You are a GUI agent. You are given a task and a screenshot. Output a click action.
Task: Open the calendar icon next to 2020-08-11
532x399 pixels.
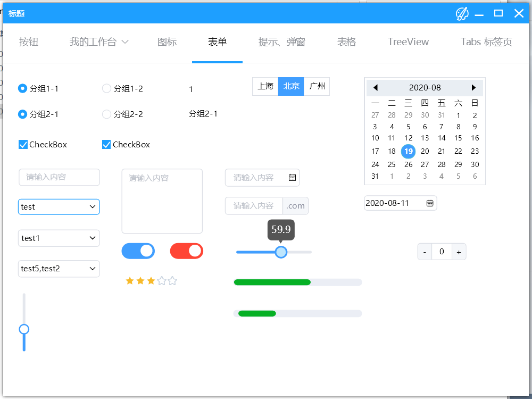click(430, 203)
